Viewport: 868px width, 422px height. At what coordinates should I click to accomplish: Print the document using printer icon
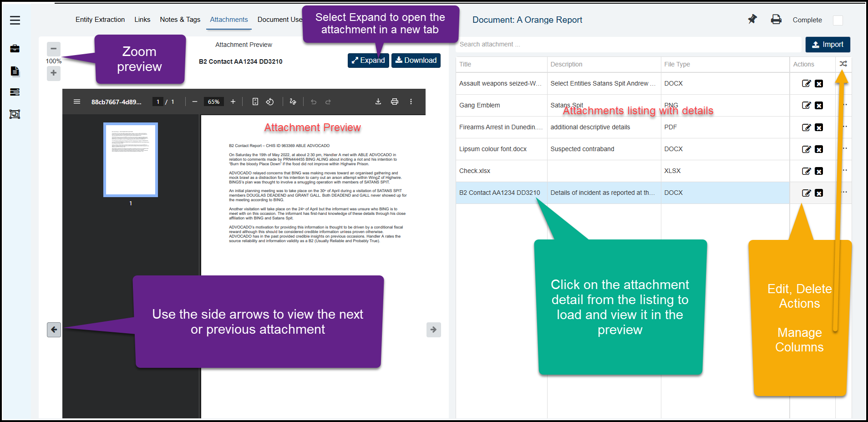coord(776,20)
